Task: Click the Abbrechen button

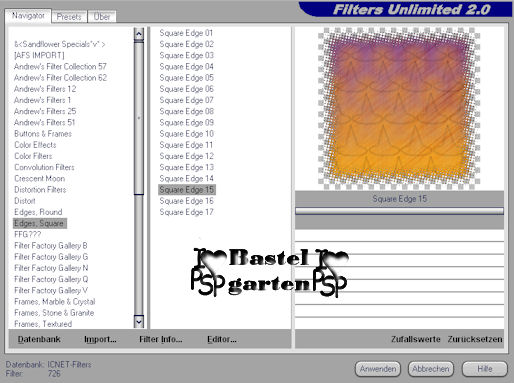Action: click(431, 369)
